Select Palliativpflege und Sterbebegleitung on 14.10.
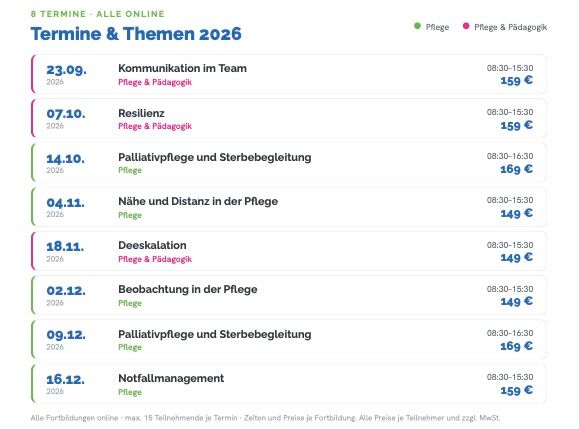 click(x=289, y=162)
